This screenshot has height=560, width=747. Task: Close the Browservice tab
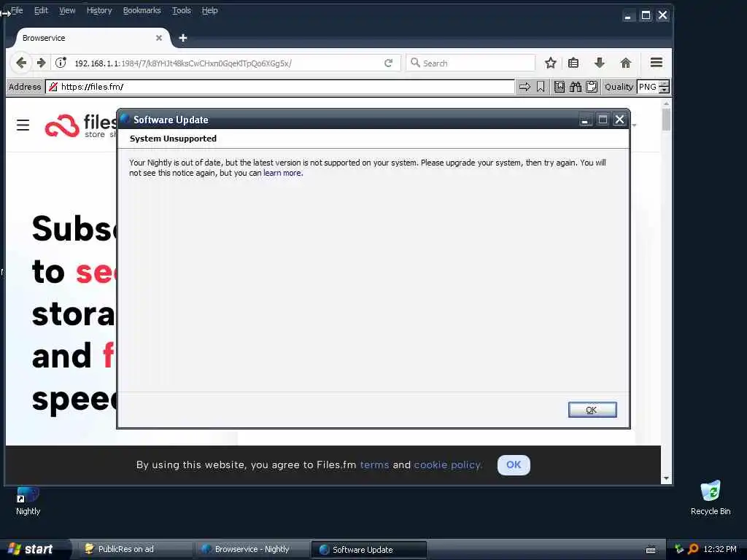(158, 38)
